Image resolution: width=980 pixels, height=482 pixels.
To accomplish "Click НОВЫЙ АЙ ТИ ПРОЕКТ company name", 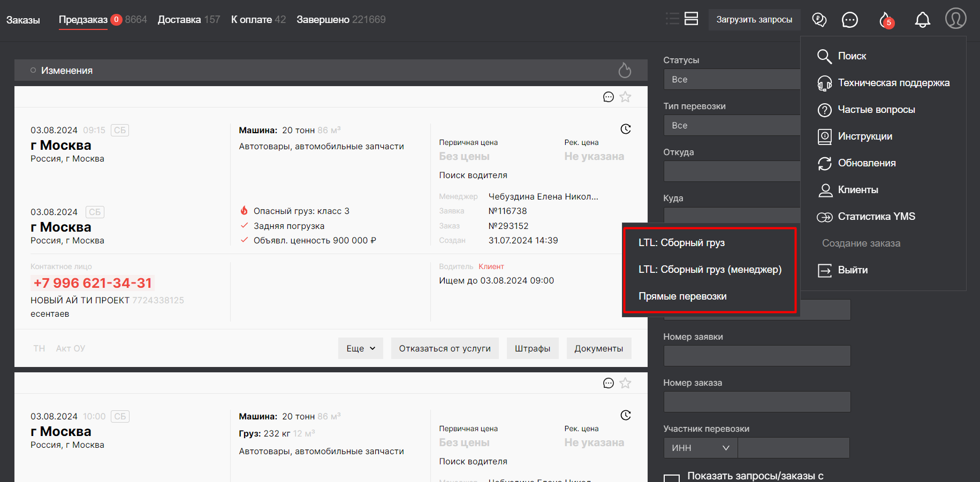I will tap(80, 300).
